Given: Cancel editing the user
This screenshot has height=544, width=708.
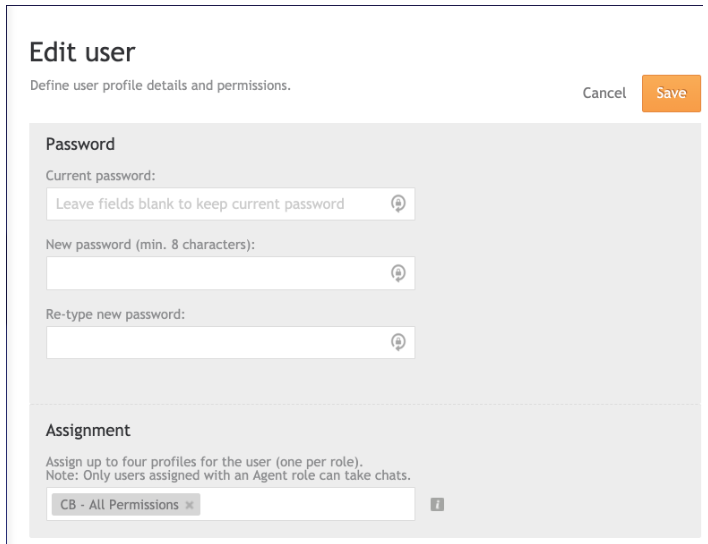Looking at the screenshot, I should pyautogui.click(x=604, y=93).
